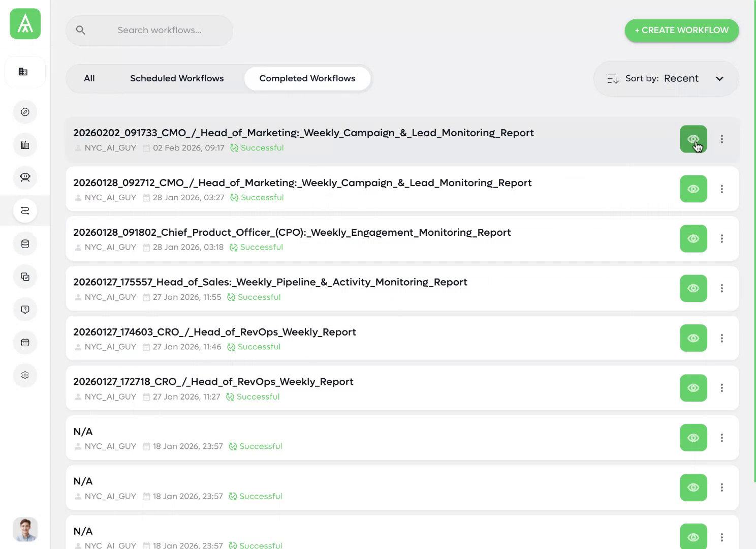Open more options for 20260202_091733 CMO report

721,139
